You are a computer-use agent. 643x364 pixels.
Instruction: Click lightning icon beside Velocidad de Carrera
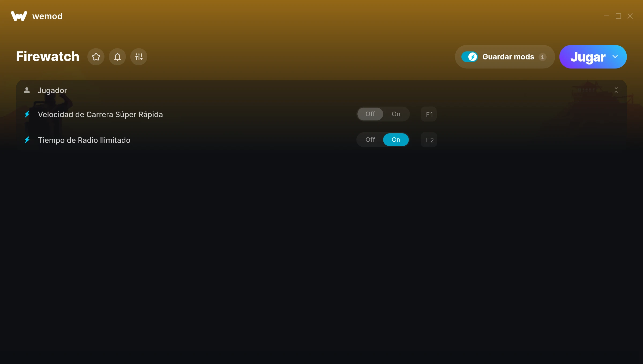(27, 114)
